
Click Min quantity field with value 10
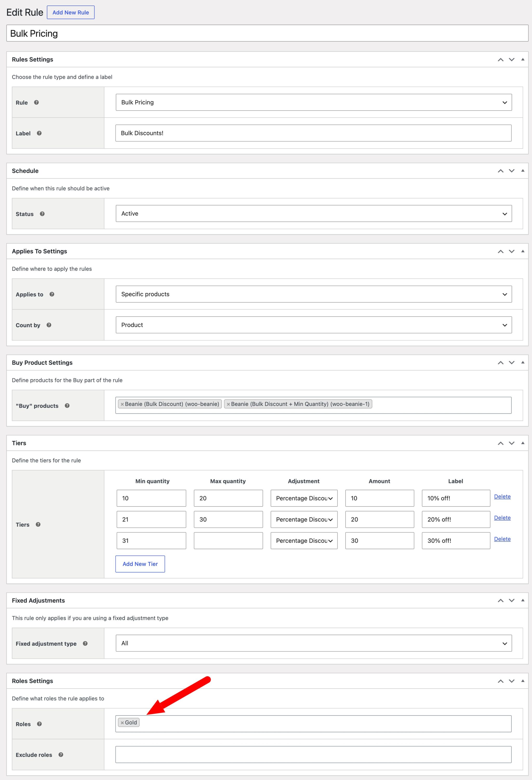[151, 498]
